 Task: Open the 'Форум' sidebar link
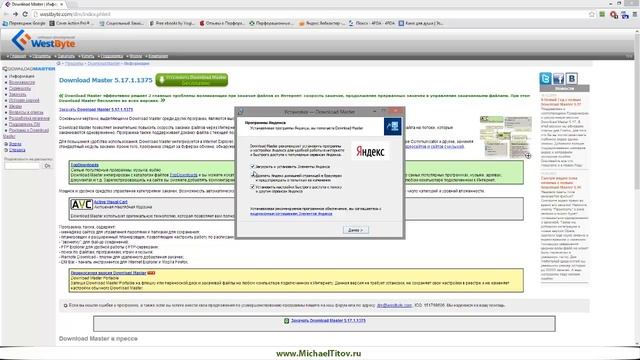(x=15, y=144)
